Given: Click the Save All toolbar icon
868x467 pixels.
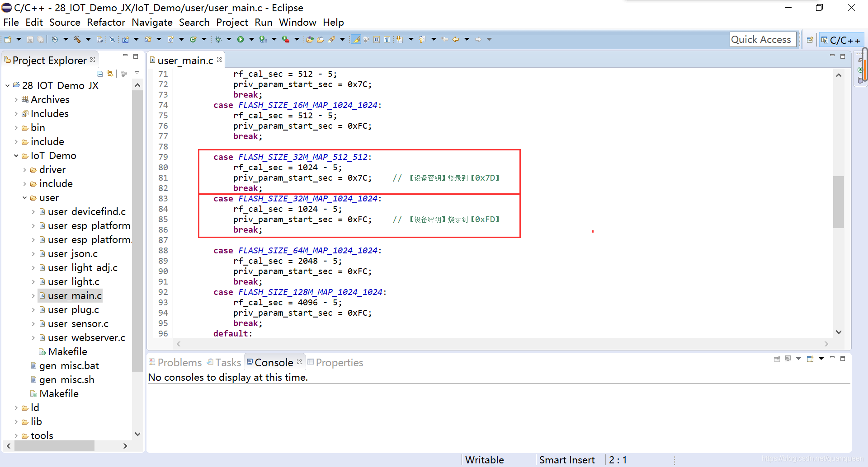Looking at the screenshot, I should (40, 40).
